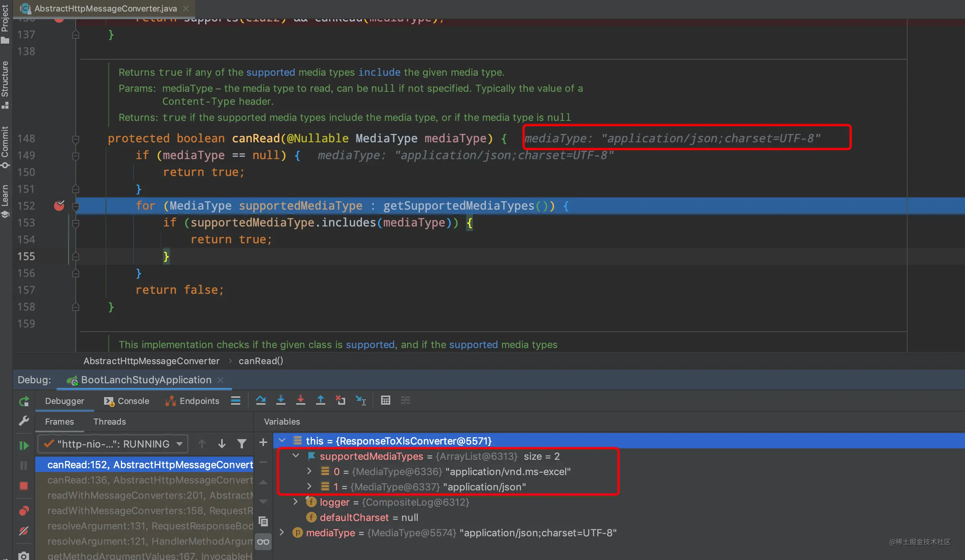This screenshot has width=965, height=560.
Task: Toggle watches in variables glasses icon
Action: point(263,542)
